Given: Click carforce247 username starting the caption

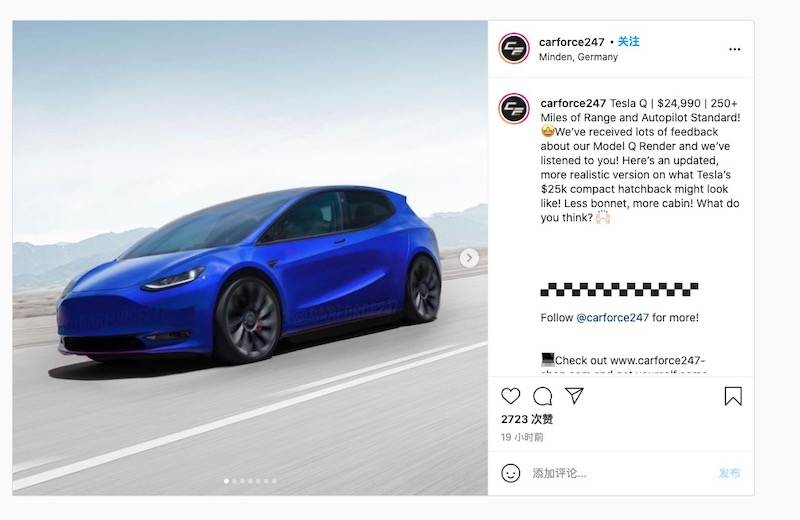Looking at the screenshot, I should pyautogui.click(x=573, y=103).
